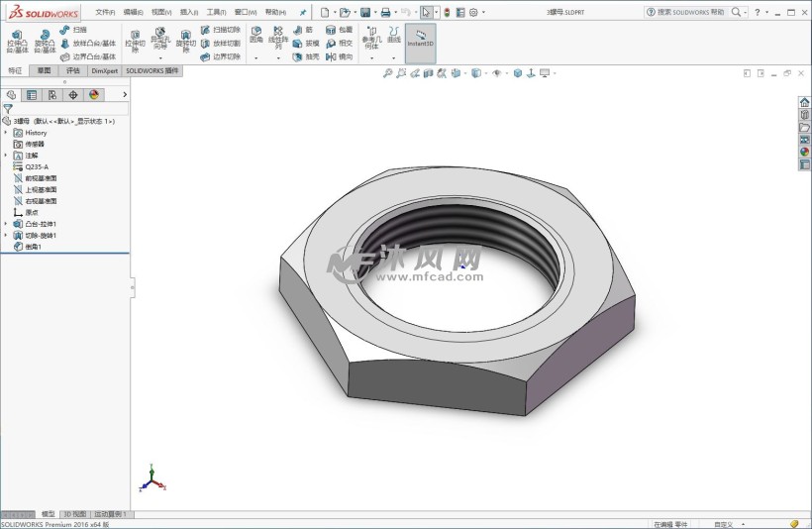The width and height of the screenshot is (812, 529).
Task: Toggle the pin icon next to menu bar
Action: click(302, 12)
